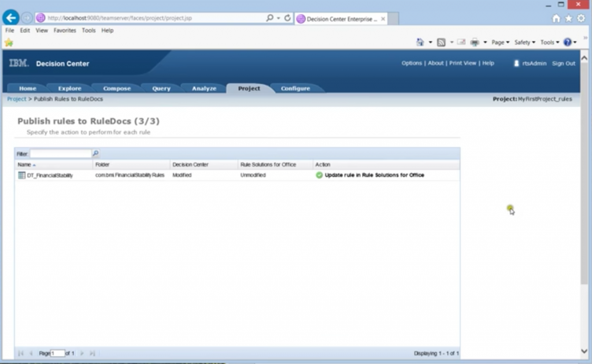Click the Action column header
The height and width of the screenshot is (364, 592).
[x=386, y=165]
